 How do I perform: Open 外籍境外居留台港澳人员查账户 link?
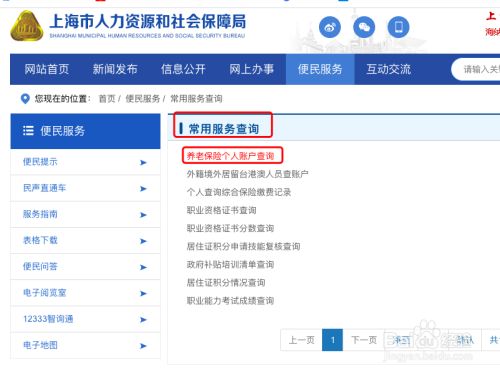248,174
